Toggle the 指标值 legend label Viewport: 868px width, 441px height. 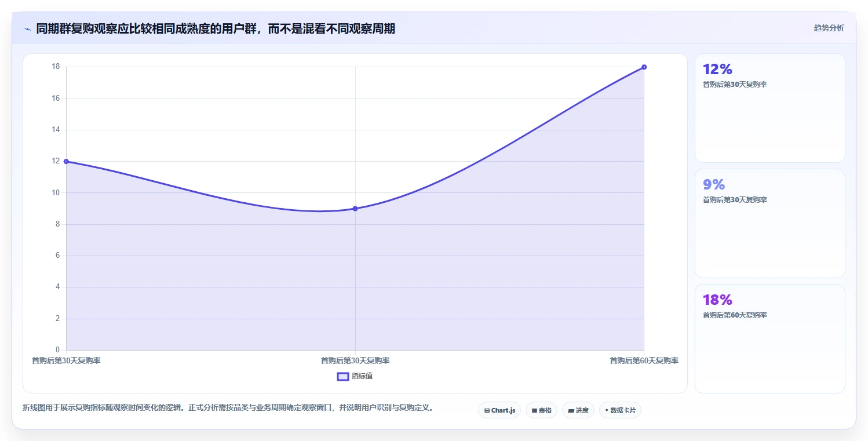[x=362, y=376]
